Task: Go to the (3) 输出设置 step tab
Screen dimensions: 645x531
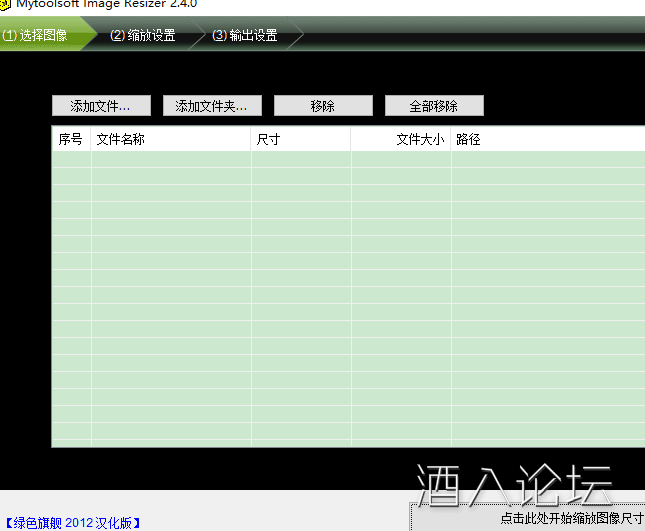Action: (x=245, y=35)
